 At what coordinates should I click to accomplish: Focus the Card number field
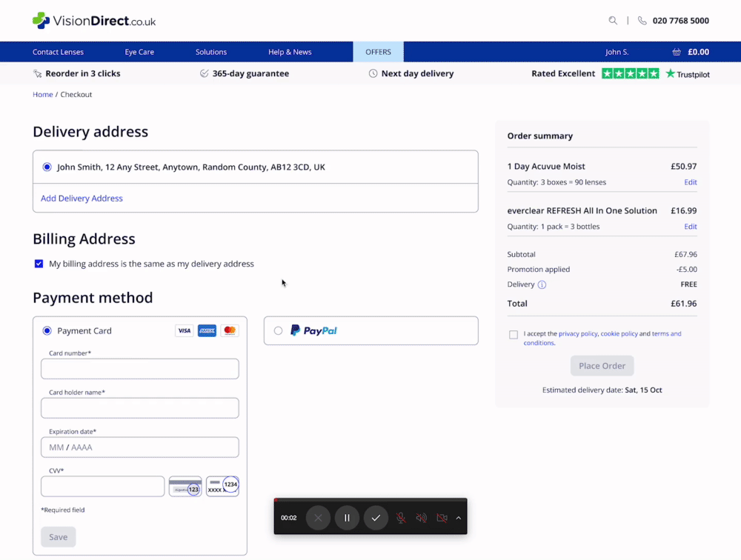[x=140, y=369]
